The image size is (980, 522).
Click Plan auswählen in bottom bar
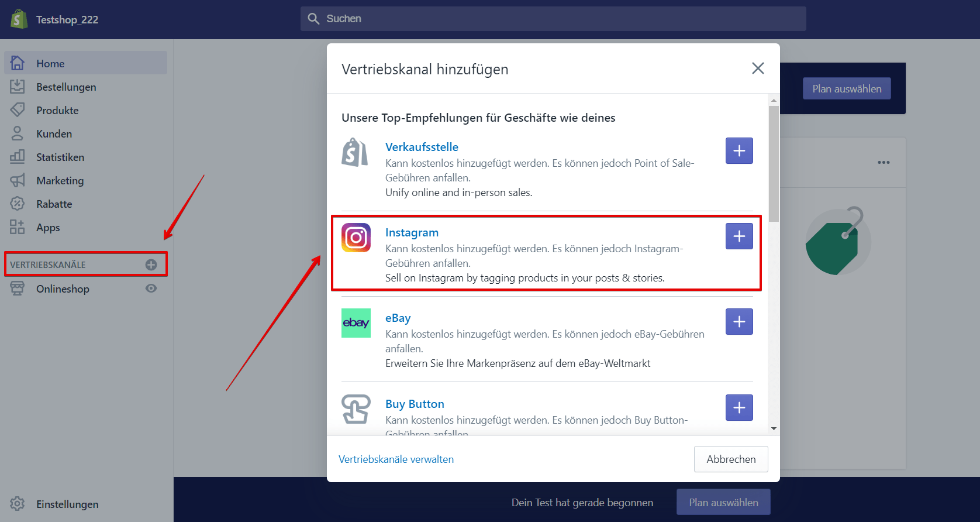tap(723, 502)
